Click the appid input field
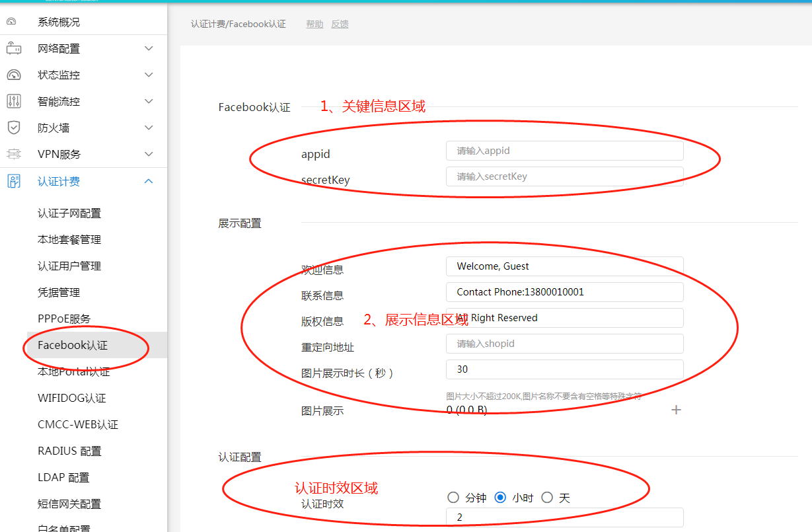Image resolution: width=812 pixels, height=532 pixels. [564, 151]
